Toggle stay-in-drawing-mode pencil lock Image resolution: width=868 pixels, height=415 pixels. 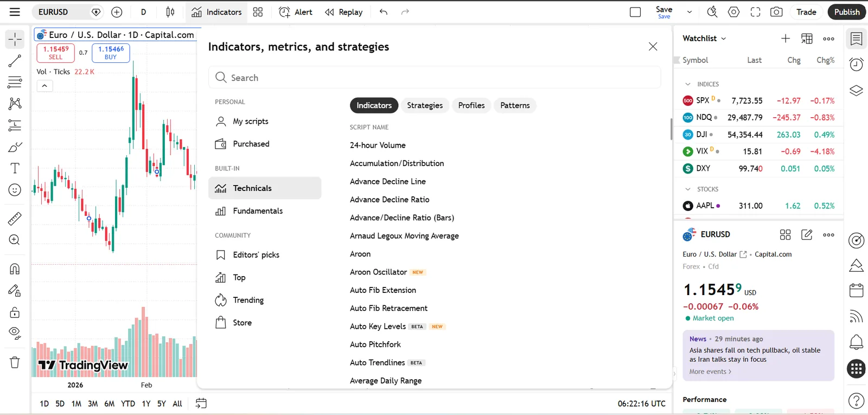15,291
